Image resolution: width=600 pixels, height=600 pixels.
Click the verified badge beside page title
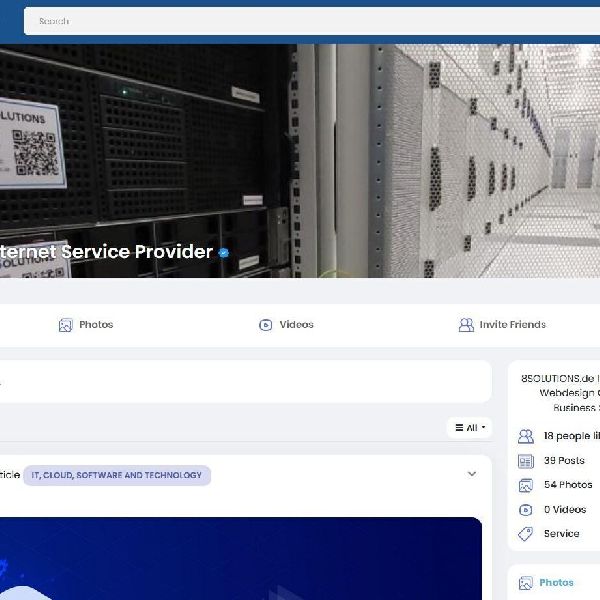coord(224,253)
